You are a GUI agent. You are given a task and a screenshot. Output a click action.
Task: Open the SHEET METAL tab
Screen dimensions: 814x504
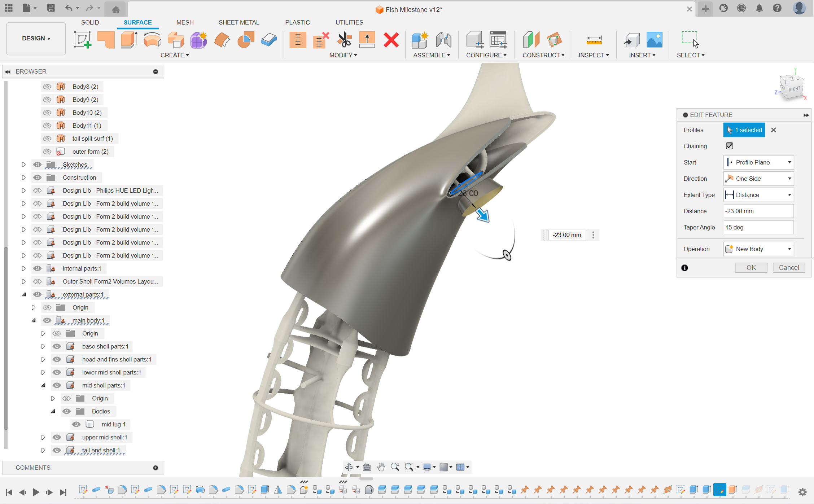pos(239,22)
